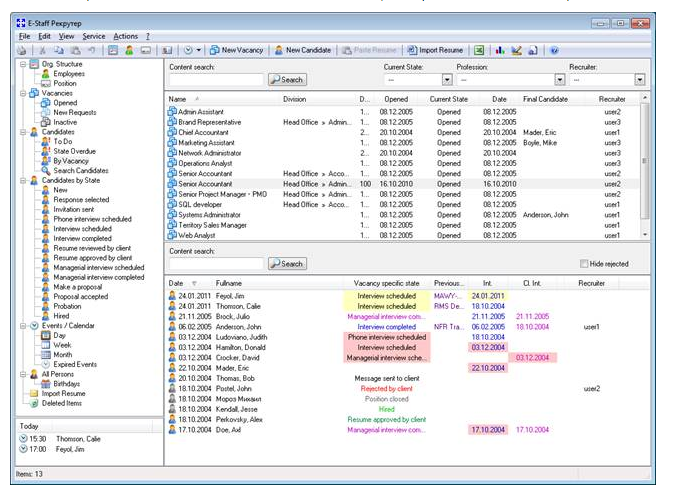Click the Undo arrow icon
Viewport: 683px width, 500px height.
coord(91,51)
